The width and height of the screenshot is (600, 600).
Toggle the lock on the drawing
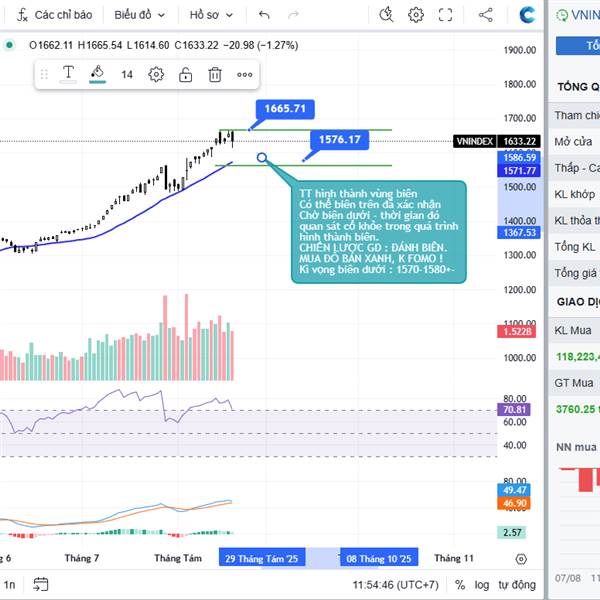click(x=186, y=74)
